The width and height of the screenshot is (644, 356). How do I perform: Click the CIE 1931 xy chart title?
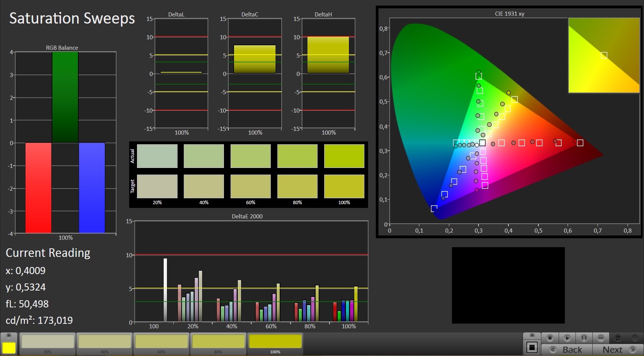(x=510, y=14)
